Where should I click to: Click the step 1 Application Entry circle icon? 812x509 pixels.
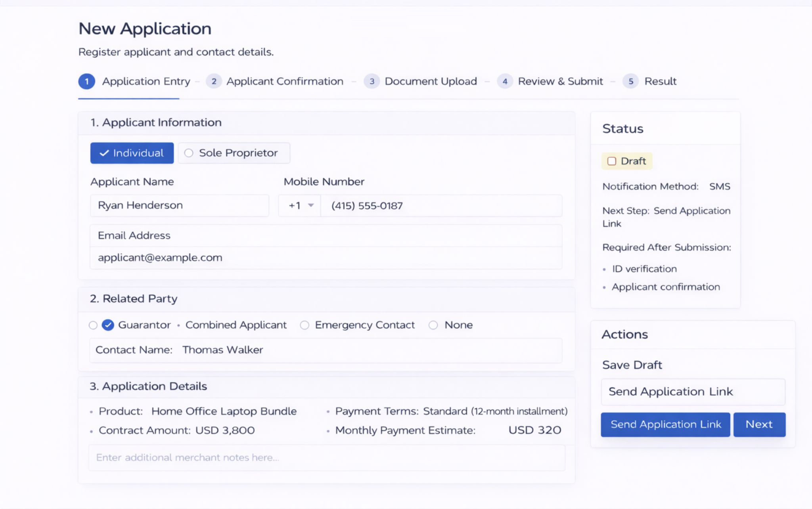click(86, 82)
